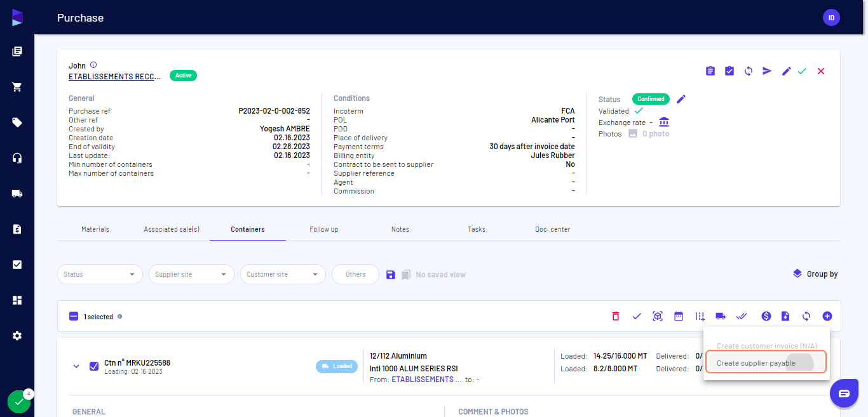This screenshot has width=868, height=417.
Task: Switch to the Associated sale(s) tab
Action: click(x=172, y=229)
